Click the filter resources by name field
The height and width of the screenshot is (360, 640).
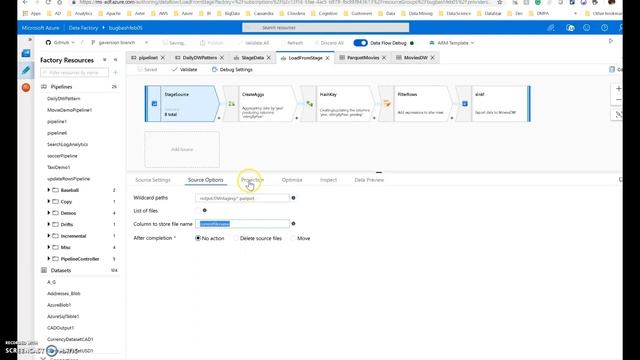pos(74,73)
